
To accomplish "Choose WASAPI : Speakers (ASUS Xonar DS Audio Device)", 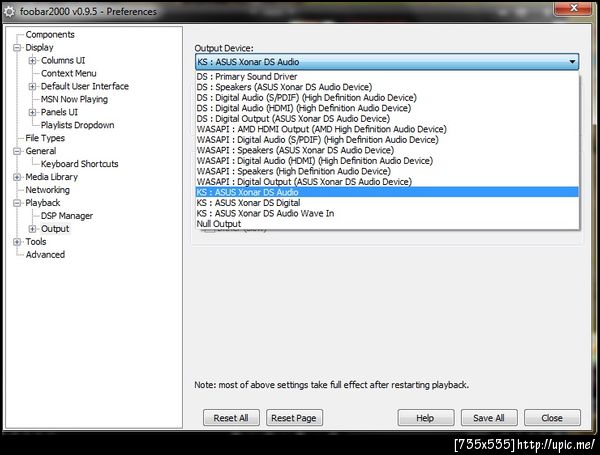I will click(x=387, y=150).
